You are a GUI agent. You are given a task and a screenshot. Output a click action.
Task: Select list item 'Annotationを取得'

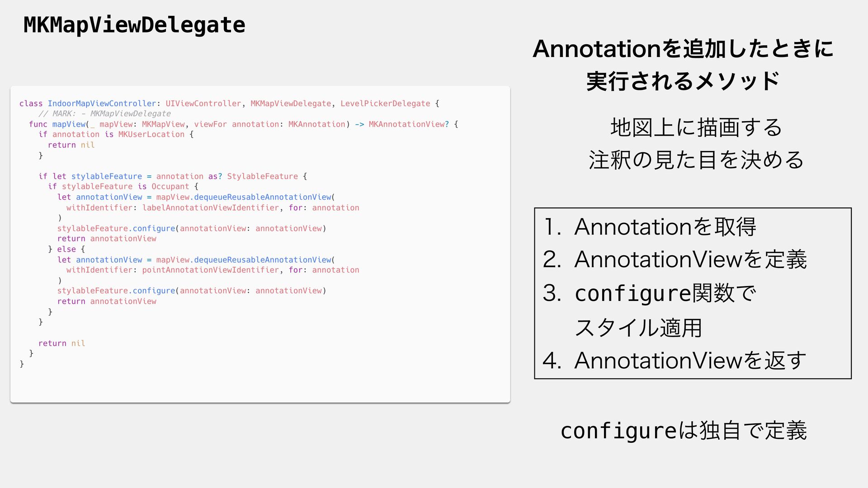point(665,227)
